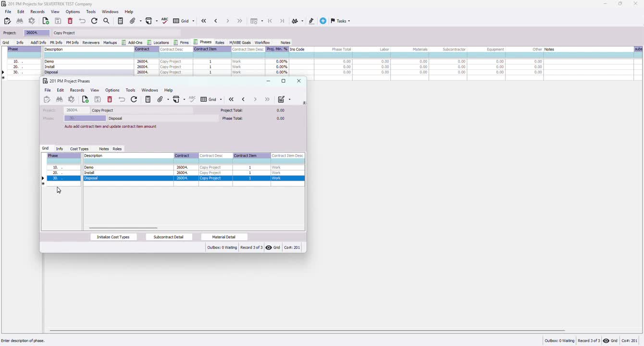
Task: Click Record 3 of 3 in main status bar
Action: coord(589,341)
